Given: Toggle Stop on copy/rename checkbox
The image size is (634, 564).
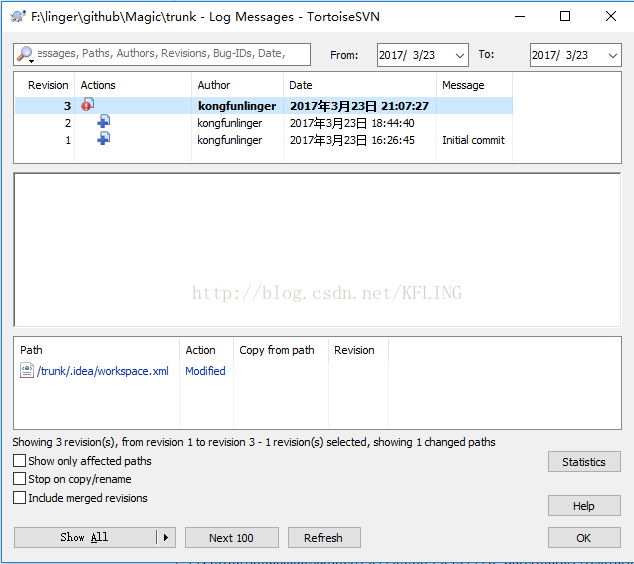Looking at the screenshot, I should [x=19, y=479].
